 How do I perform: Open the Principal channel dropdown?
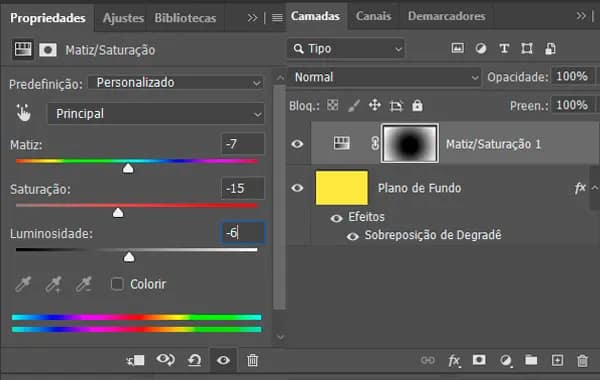(x=156, y=114)
